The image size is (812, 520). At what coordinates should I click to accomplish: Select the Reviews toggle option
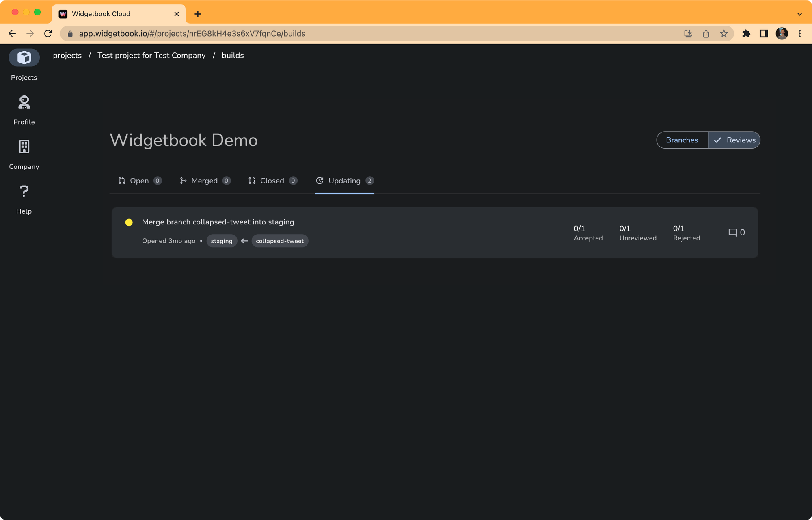(x=734, y=140)
